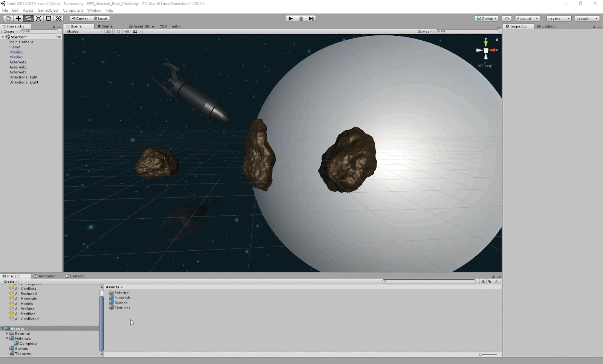Toggle pivot mode Center button

click(x=80, y=18)
